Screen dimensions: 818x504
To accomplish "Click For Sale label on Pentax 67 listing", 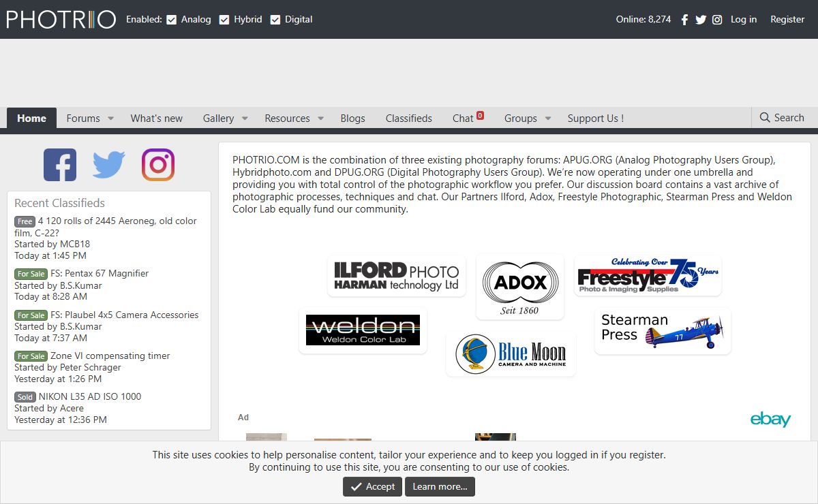I will (31, 274).
